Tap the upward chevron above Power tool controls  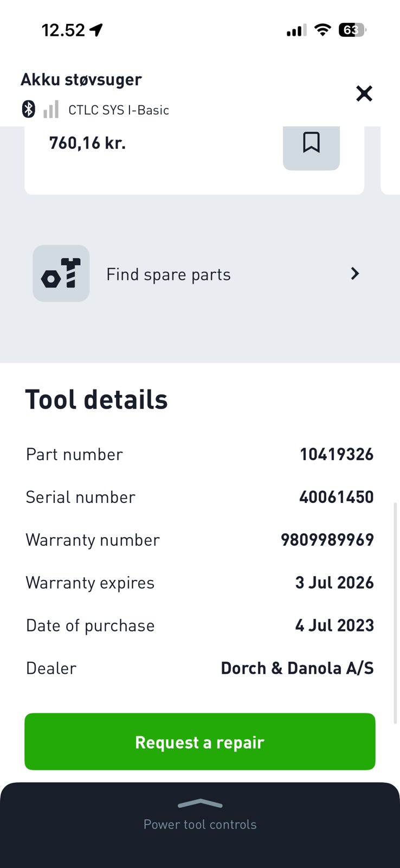[x=200, y=804]
